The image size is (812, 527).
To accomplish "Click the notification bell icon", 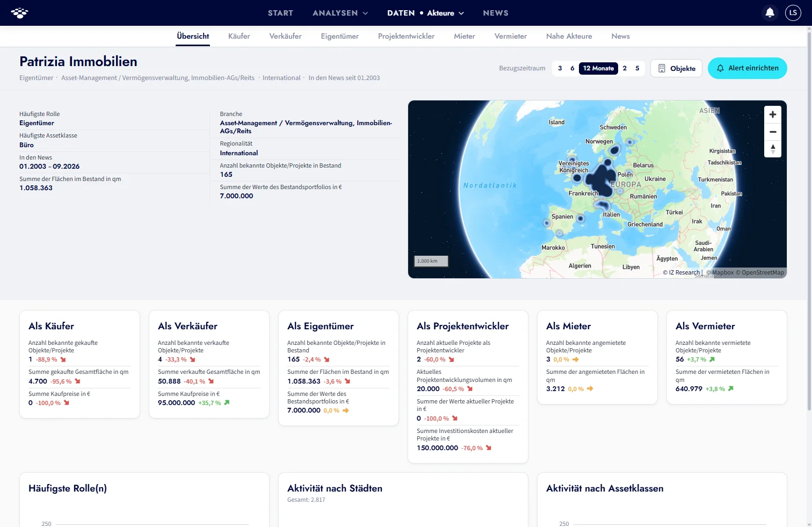I will tap(770, 12).
